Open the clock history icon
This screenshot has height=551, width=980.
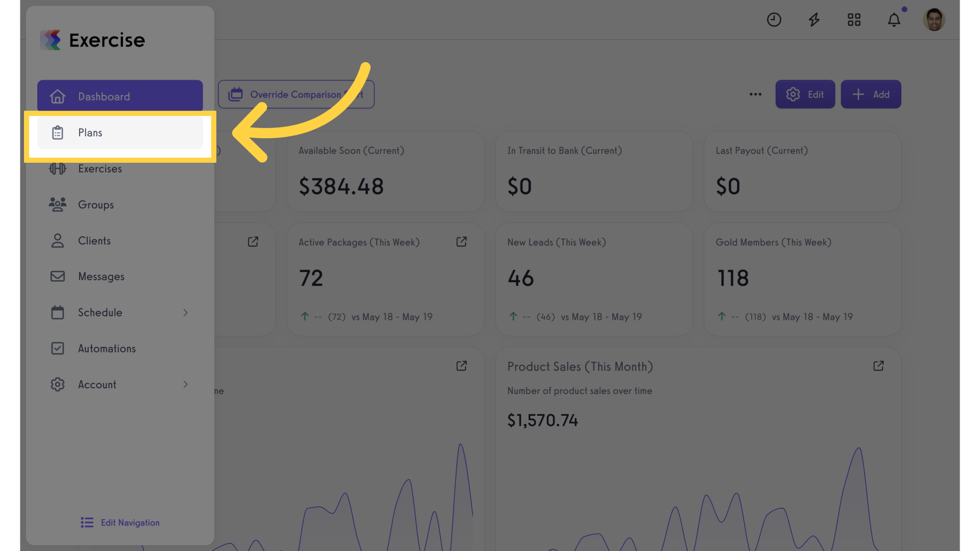(774, 20)
